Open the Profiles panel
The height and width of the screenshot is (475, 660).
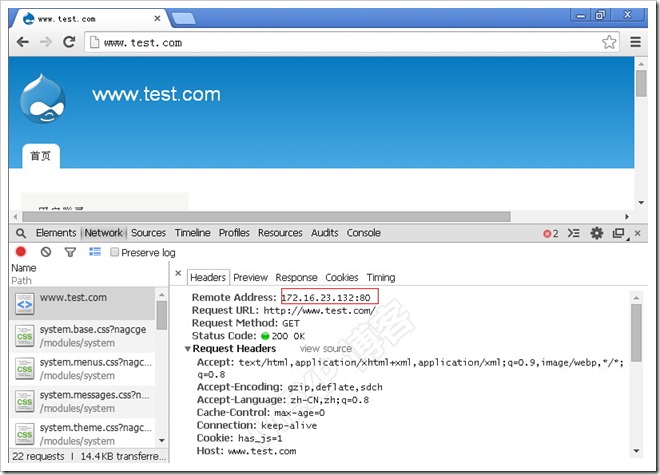coord(234,233)
